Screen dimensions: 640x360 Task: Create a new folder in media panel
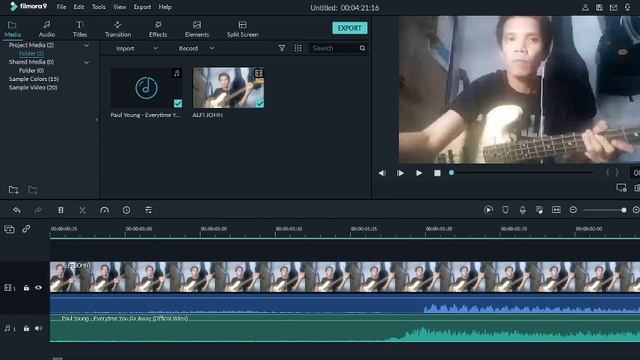point(13,190)
